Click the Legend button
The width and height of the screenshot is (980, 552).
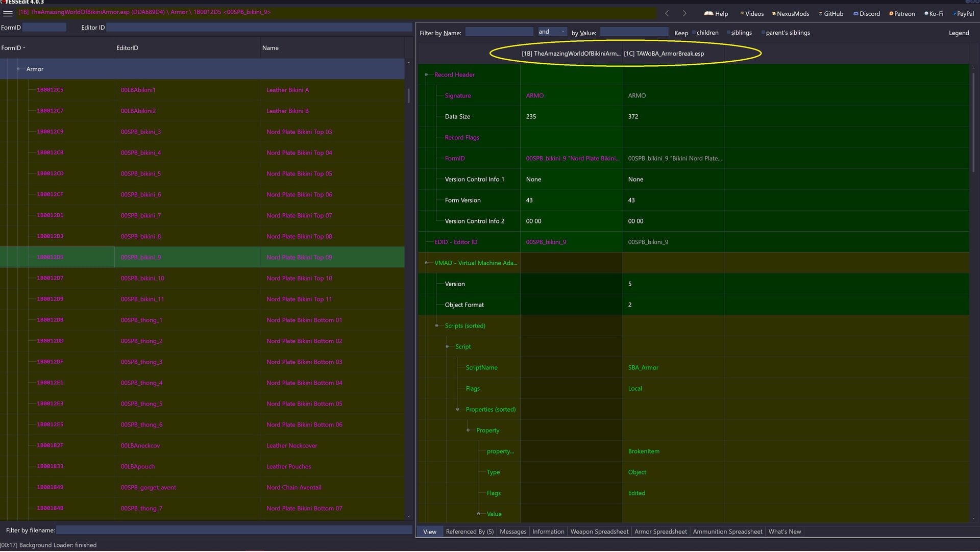[x=959, y=33]
